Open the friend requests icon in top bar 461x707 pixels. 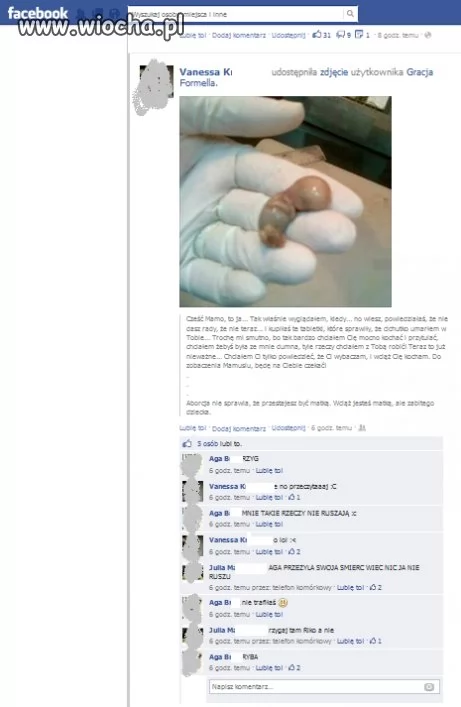(81, 14)
